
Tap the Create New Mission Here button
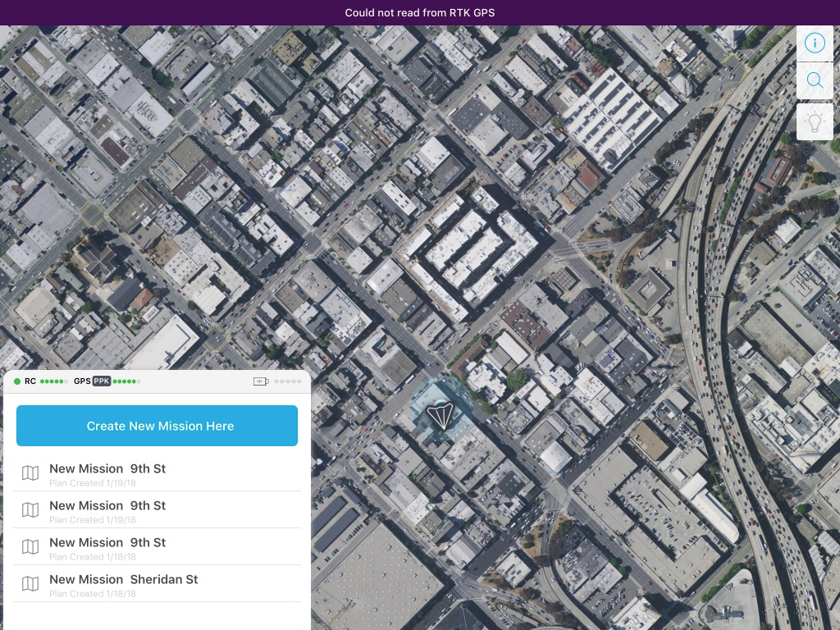click(x=157, y=426)
